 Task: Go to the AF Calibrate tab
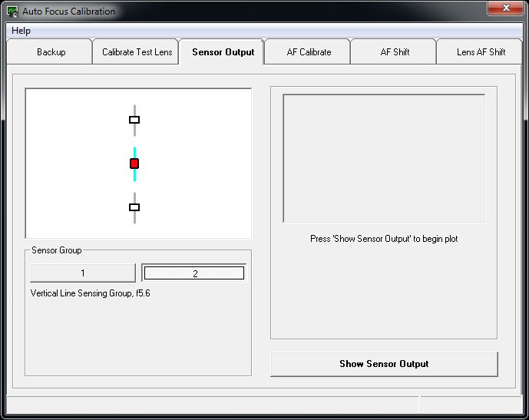click(308, 51)
